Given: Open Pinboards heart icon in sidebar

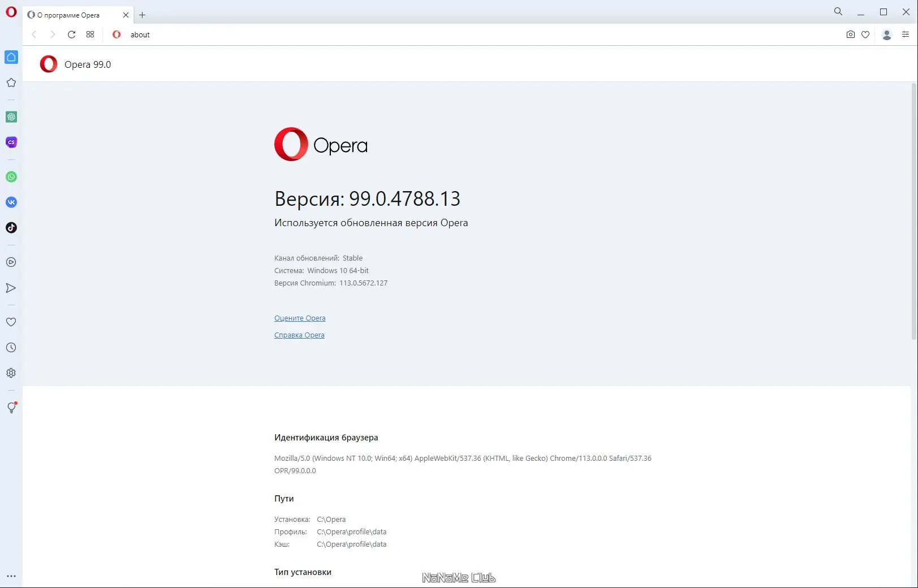Looking at the screenshot, I should click(x=11, y=322).
